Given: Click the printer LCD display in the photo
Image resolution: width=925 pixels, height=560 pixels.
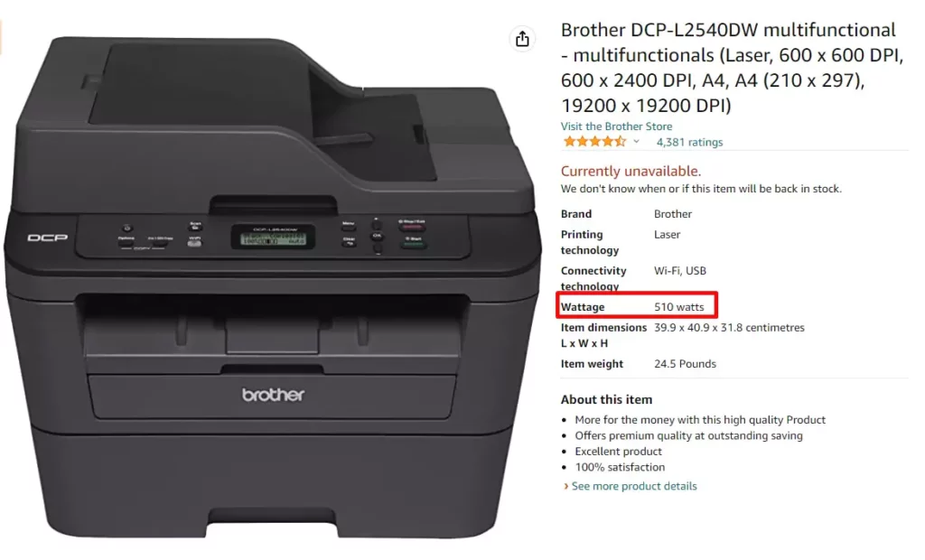Looking at the screenshot, I should point(273,237).
